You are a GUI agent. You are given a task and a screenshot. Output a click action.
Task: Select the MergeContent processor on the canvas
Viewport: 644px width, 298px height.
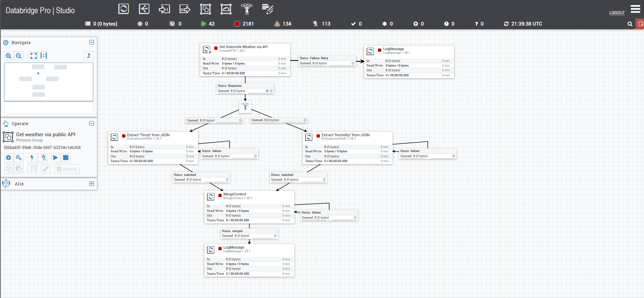[x=249, y=207]
